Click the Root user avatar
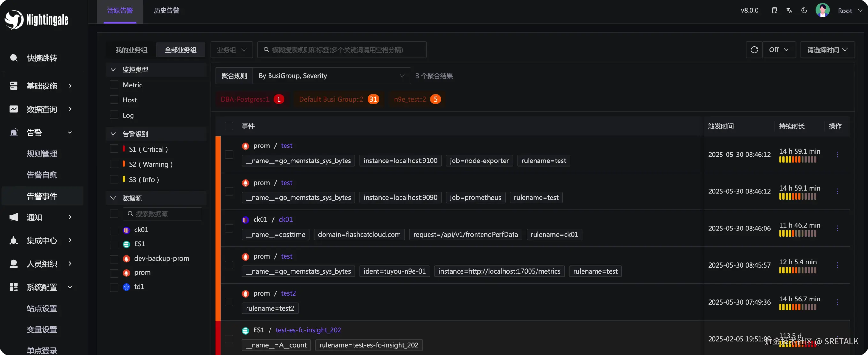The image size is (868, 355). [822, 11]
